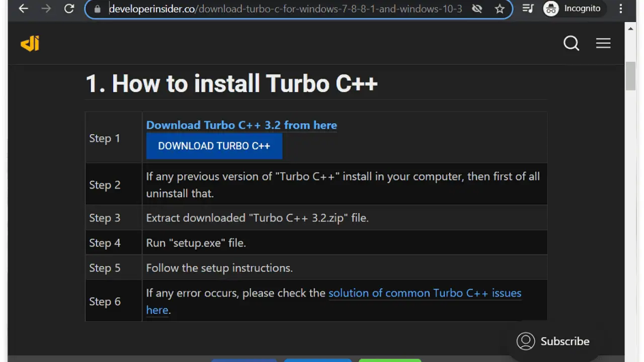Click the Subscribe person avatar icon
This screenshot has height=362, width=644.
point(526,341)
